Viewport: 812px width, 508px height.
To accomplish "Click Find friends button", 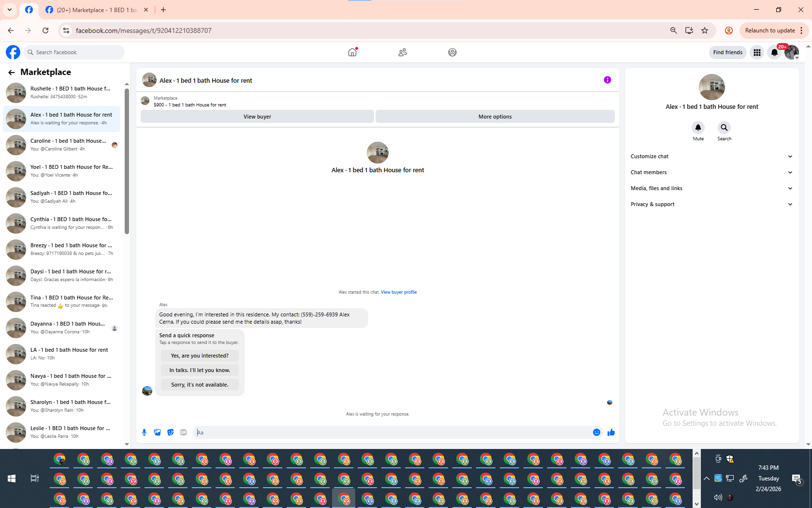I will (727, 52).
